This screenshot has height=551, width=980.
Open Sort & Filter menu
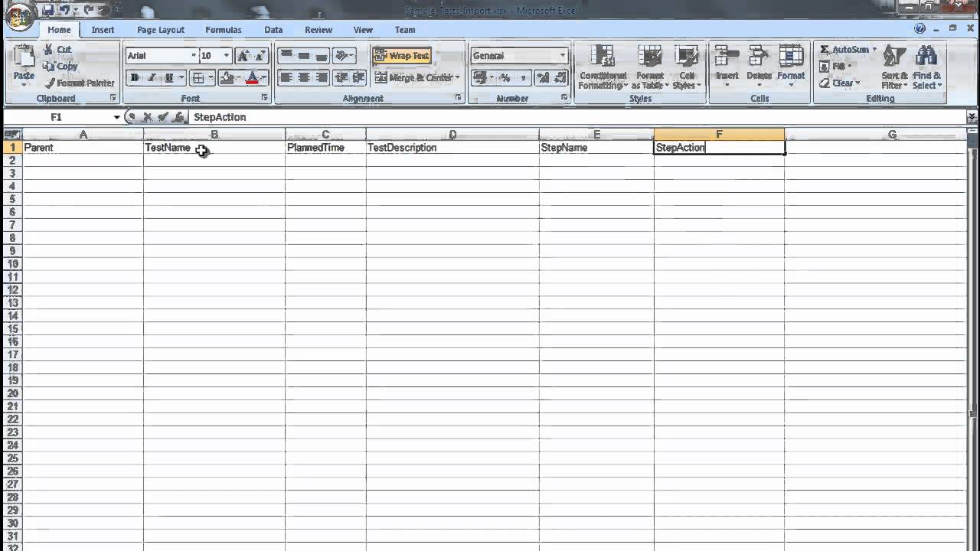(893, 67)
